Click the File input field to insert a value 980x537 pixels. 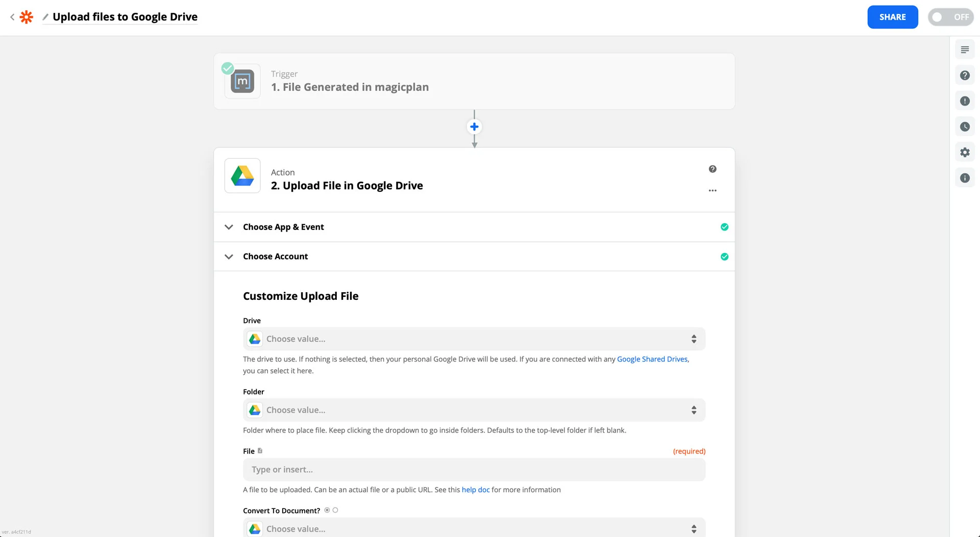pos(474,469)
